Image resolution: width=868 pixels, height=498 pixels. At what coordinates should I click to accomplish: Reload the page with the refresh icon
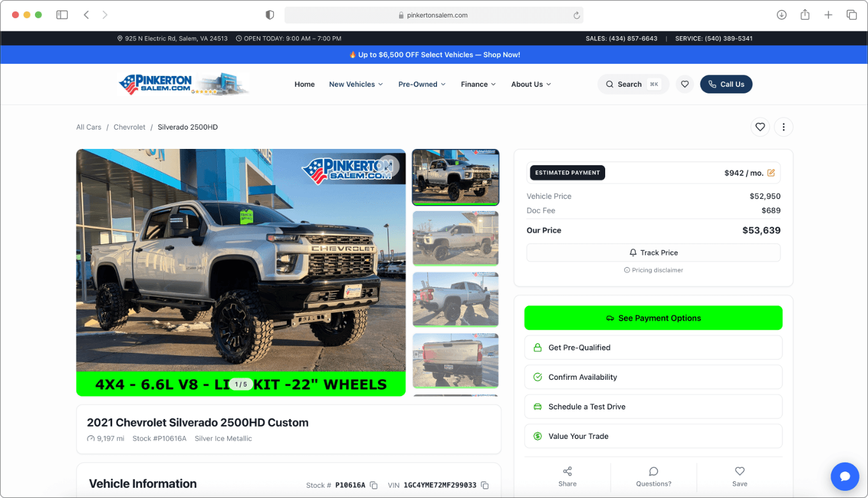click(x=576, y=15)
